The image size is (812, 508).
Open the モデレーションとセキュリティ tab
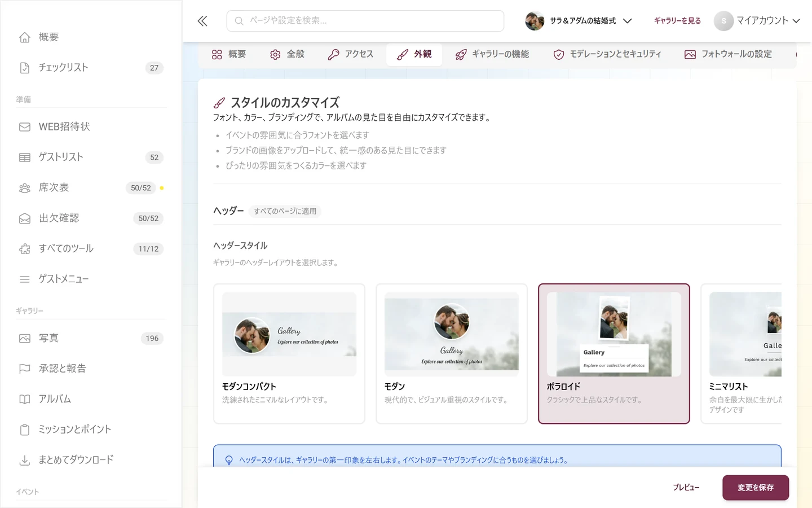607,55
